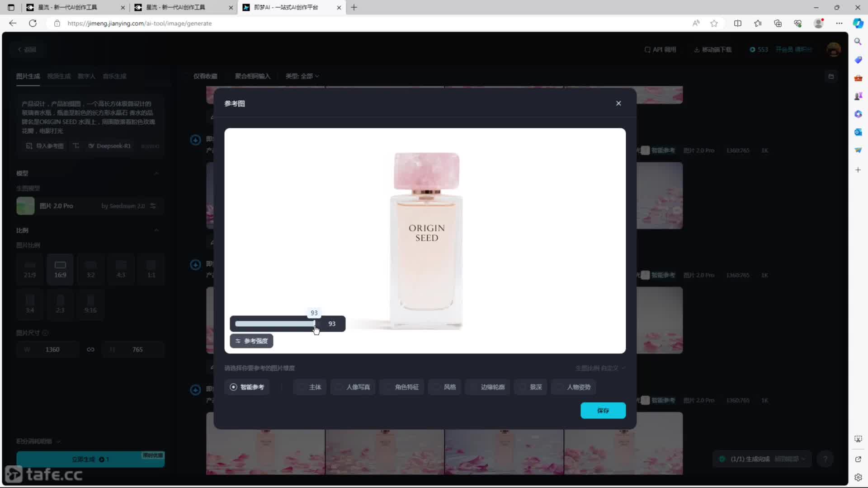Toggle the width-height link icon

(x=90, y=349)
